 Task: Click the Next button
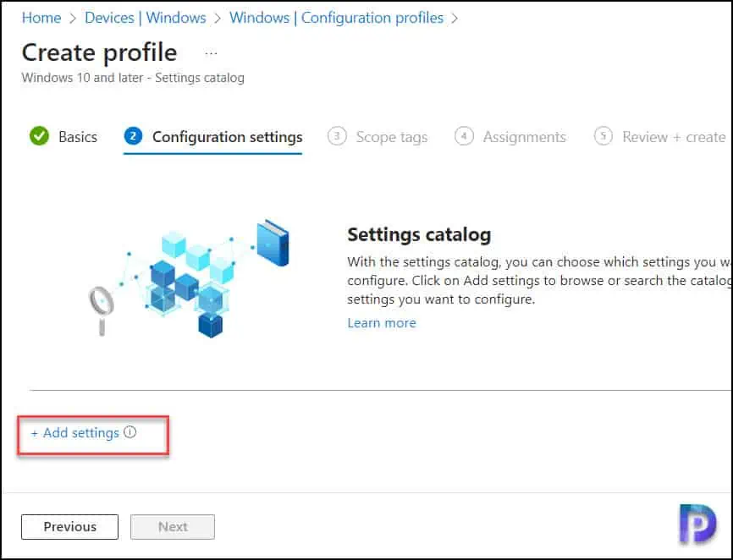[x=173, y=527]
